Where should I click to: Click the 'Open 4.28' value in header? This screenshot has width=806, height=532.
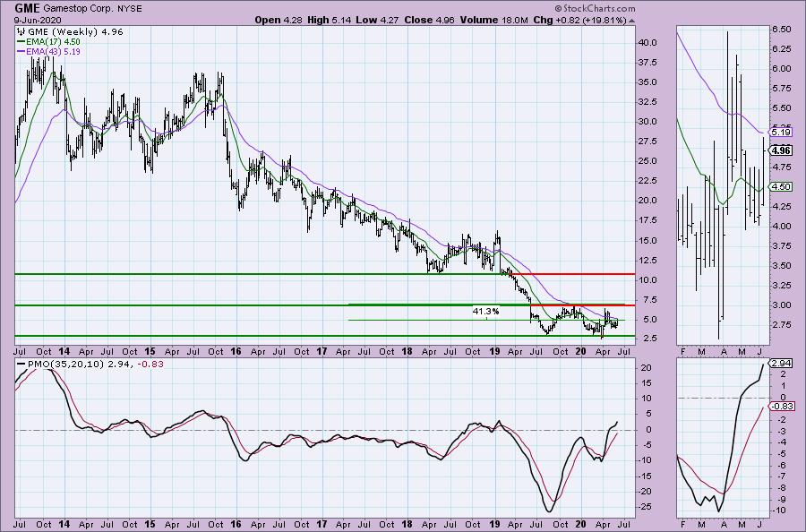pos(278,20)
